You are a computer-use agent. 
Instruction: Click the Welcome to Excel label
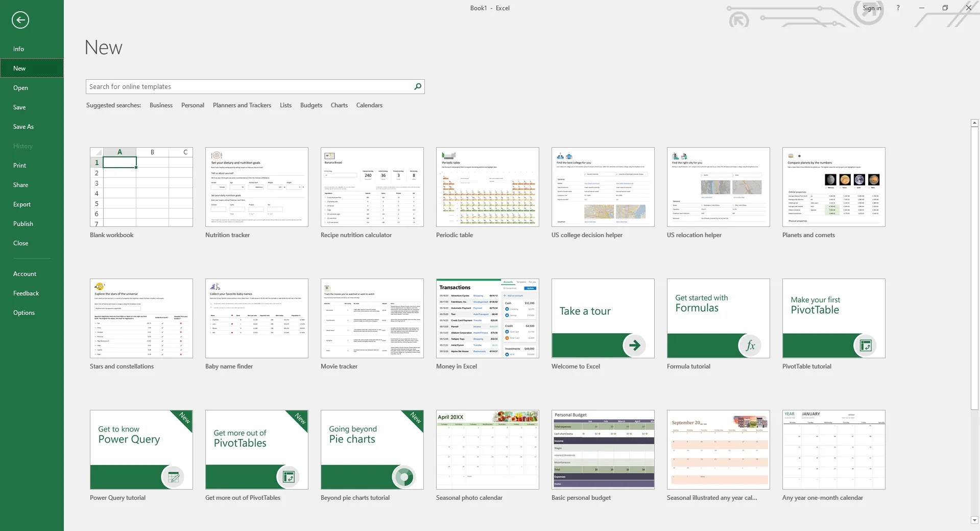point(576,366)
